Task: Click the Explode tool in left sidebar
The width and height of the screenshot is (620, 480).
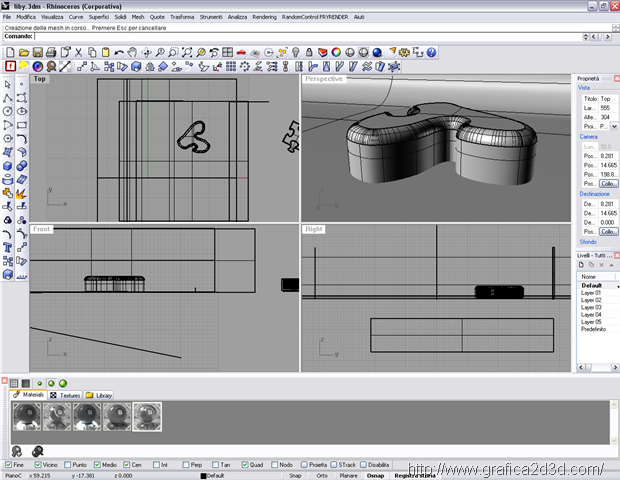Action: pos(22,192)
